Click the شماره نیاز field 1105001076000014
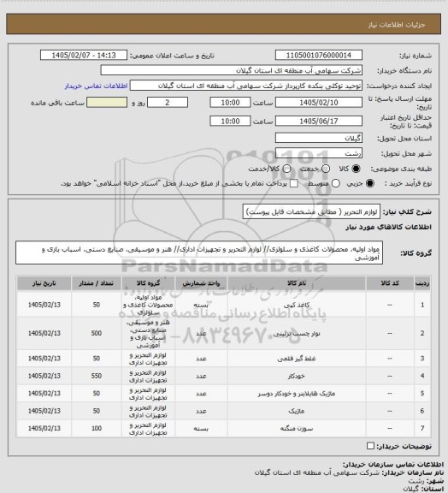The image size is (448, 493). pyautogui.click(x=319, y=55)
